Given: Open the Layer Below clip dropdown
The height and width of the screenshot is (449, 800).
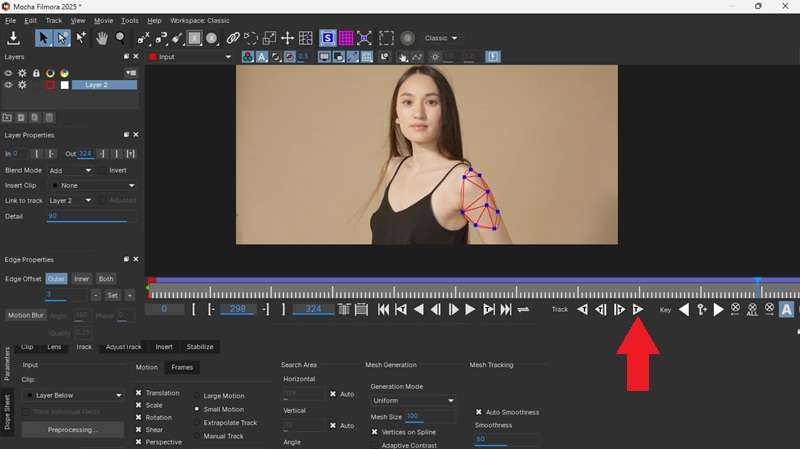Looking at the screenshot, I should [x=74, y=395].
